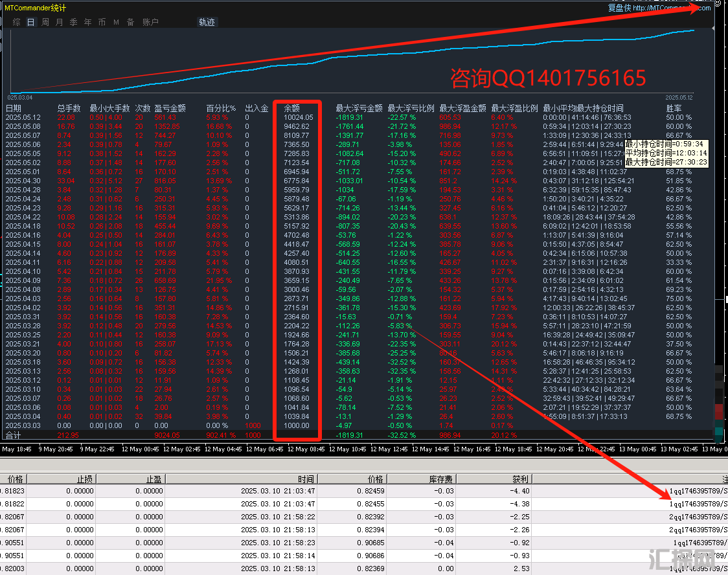728x575 pixels.
Task: Toggle the 轨迹 trajectory button
Action: pos(207,22)
